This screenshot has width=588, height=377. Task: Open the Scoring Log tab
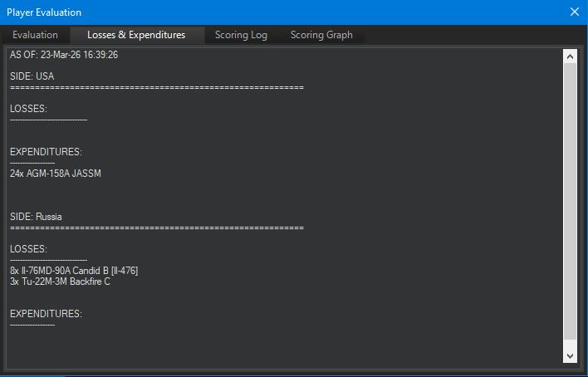(x=239, y=35)
